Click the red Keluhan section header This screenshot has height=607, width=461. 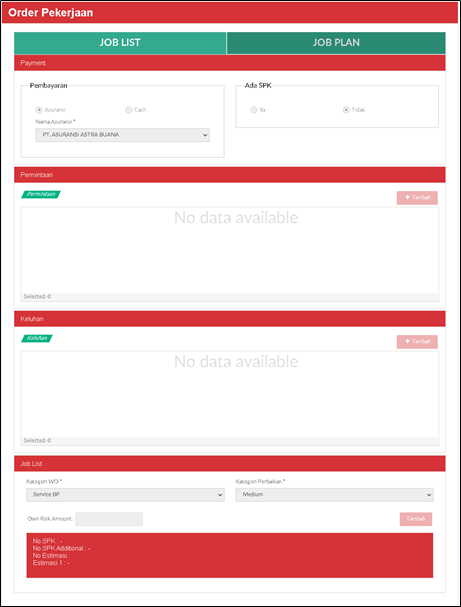(x=230, y=319)
